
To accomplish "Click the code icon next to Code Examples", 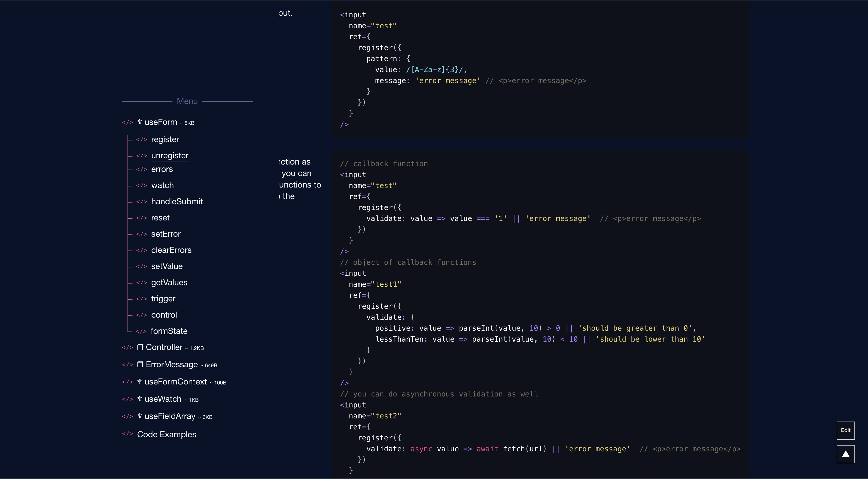I will click(x=128, y=434).
